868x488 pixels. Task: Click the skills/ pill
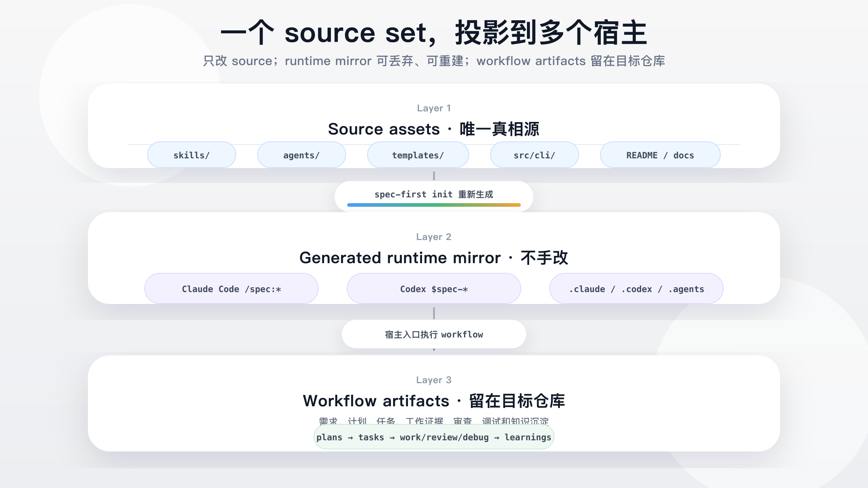coord(192,155)
